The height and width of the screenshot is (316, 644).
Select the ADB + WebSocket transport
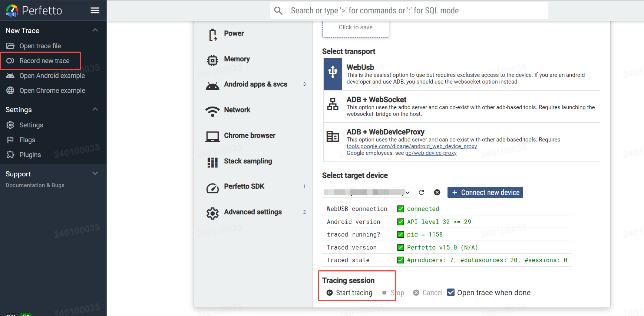pyautogui.click(x=462, y=107)
